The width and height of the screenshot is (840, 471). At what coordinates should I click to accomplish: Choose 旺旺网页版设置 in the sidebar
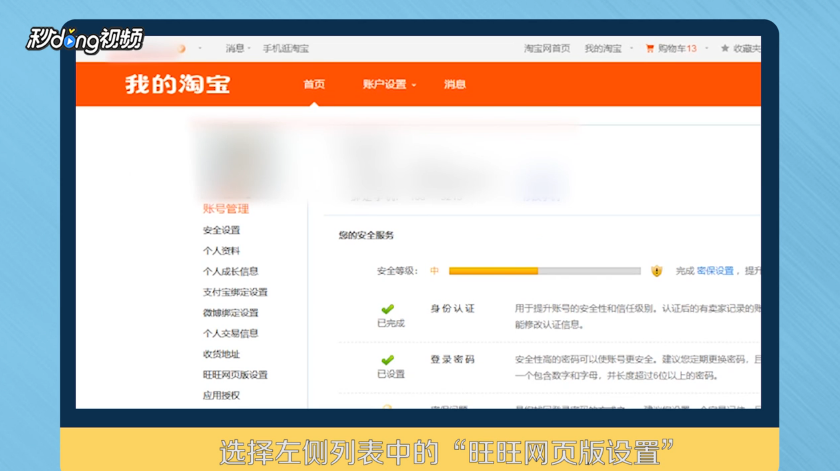click(235, 375)
